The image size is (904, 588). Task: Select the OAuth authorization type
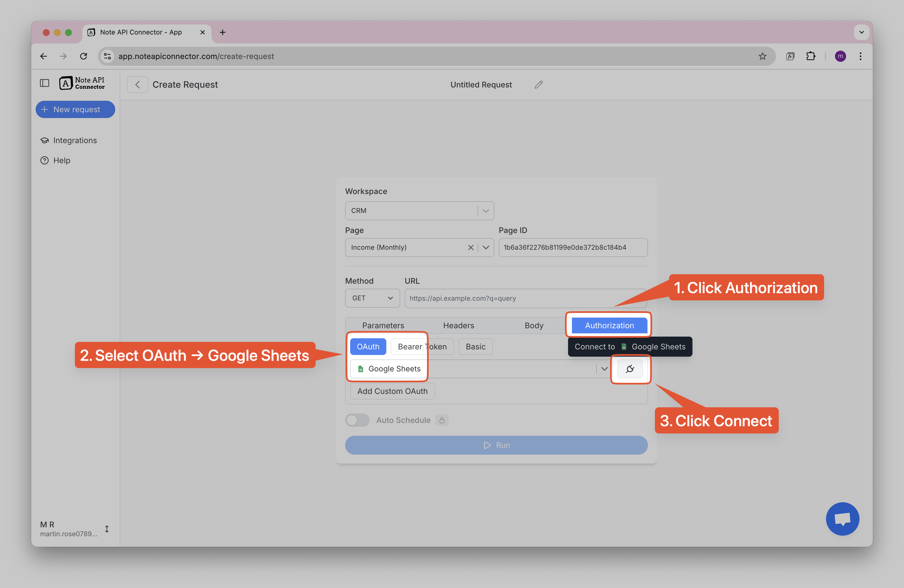click(x=368, y=347)
